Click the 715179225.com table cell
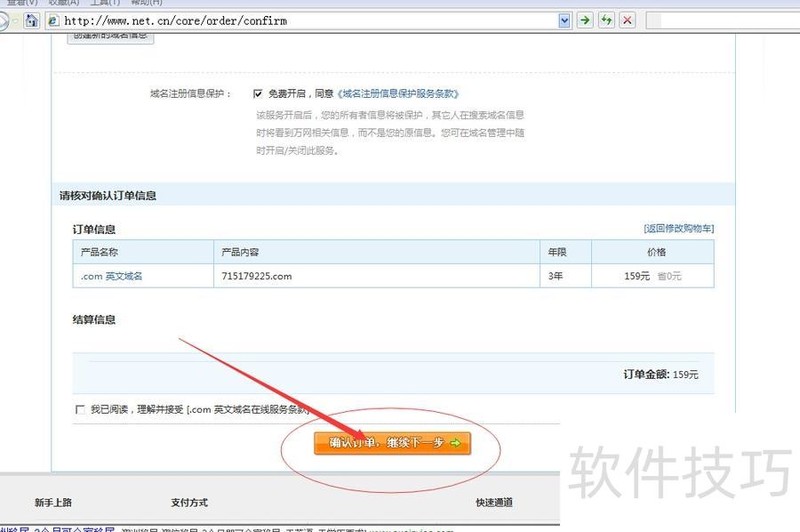The width and height of the screenshot is (800, 532). [x=377, y=276]
